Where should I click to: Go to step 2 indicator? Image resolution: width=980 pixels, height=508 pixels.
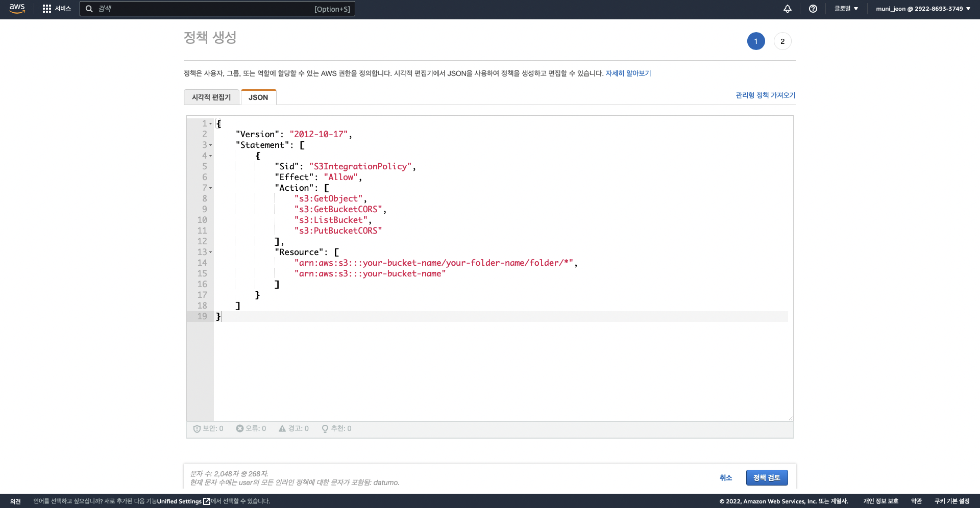782,41
